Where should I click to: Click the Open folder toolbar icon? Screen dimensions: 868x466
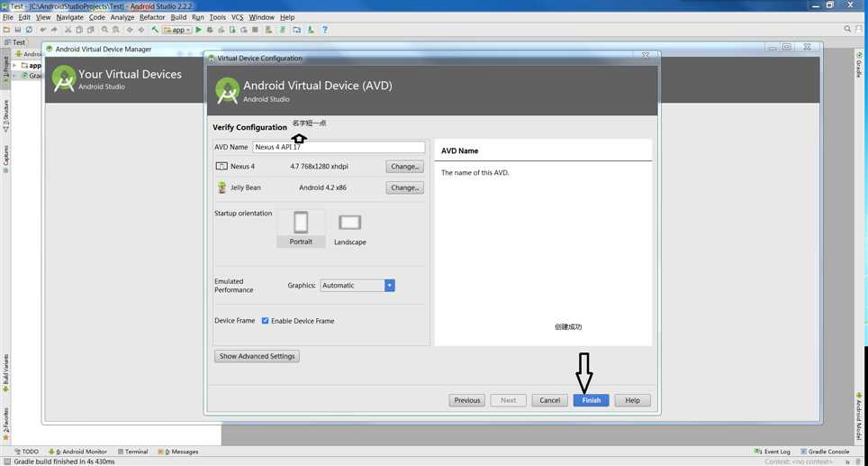6,30
